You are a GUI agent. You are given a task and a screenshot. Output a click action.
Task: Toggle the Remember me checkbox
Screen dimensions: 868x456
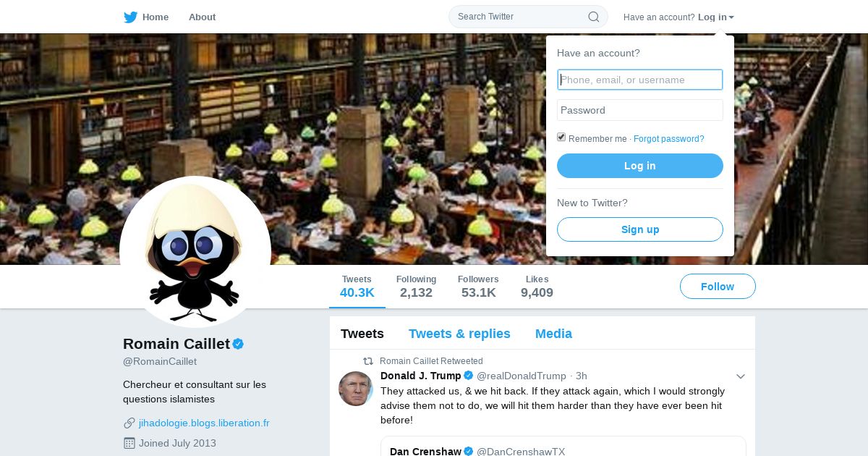coord(561,138)
